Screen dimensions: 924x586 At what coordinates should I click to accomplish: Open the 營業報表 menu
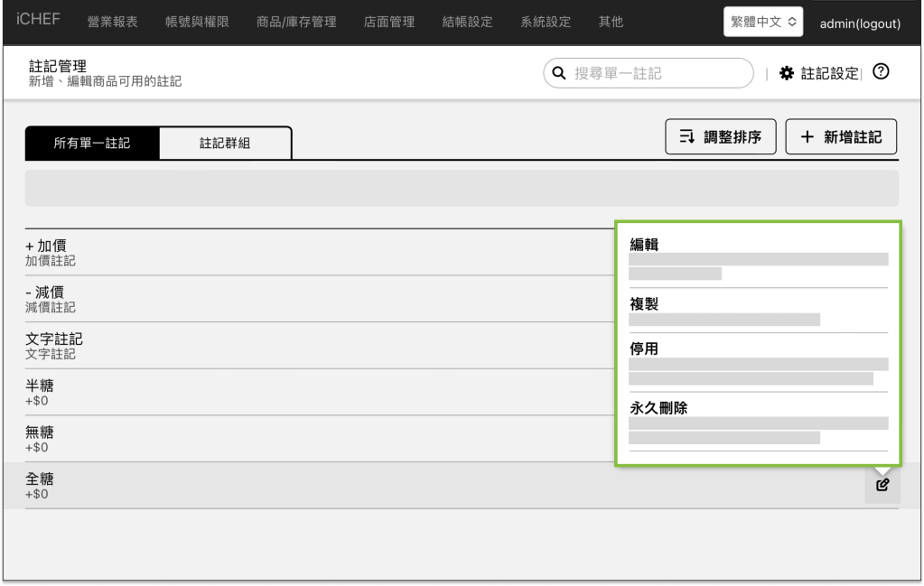pos(112,22)
